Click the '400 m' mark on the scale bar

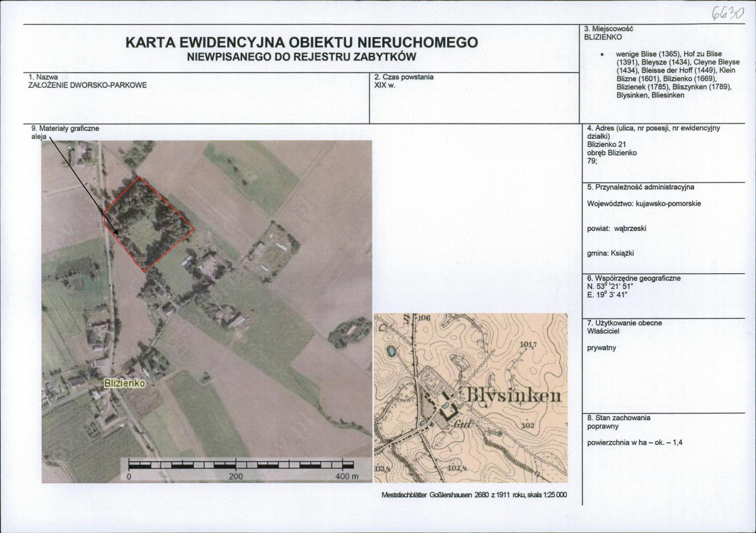347,477
